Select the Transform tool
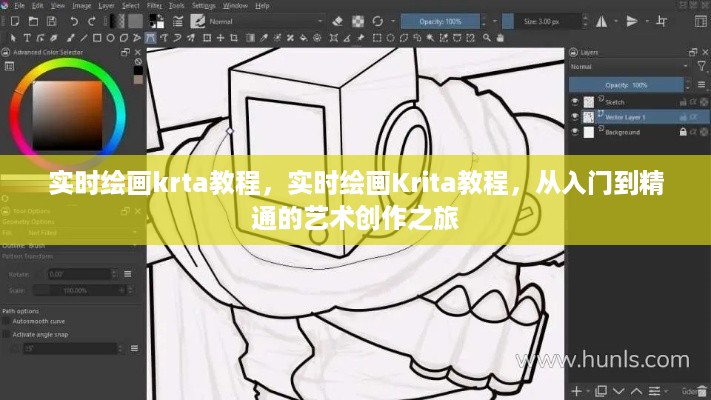 207,38
